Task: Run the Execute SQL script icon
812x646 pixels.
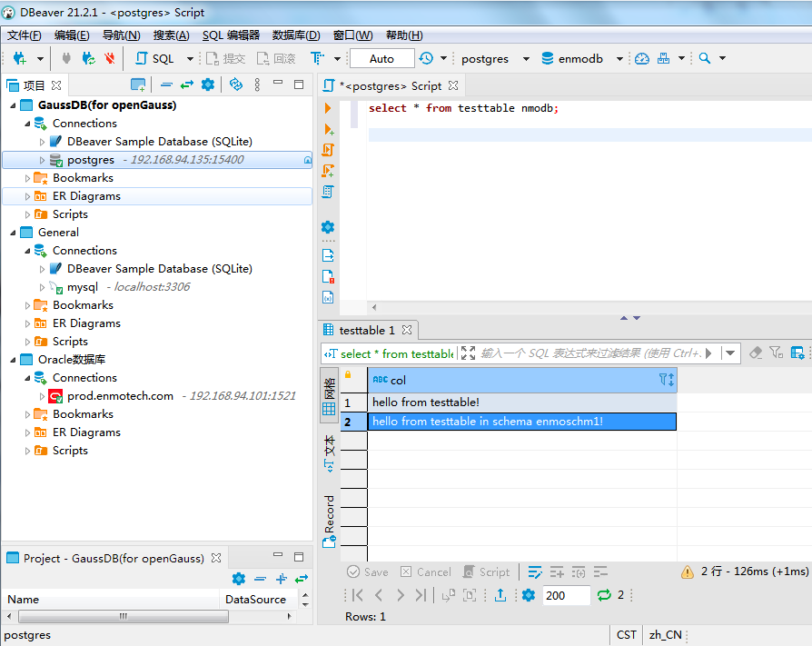Action: point(328,150)
